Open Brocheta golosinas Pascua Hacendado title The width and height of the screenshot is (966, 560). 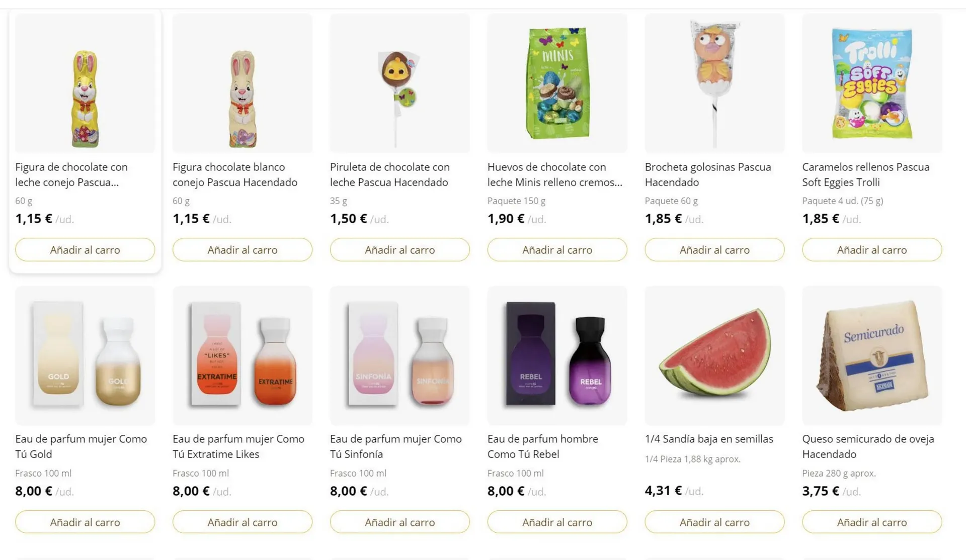coord(707,174)
